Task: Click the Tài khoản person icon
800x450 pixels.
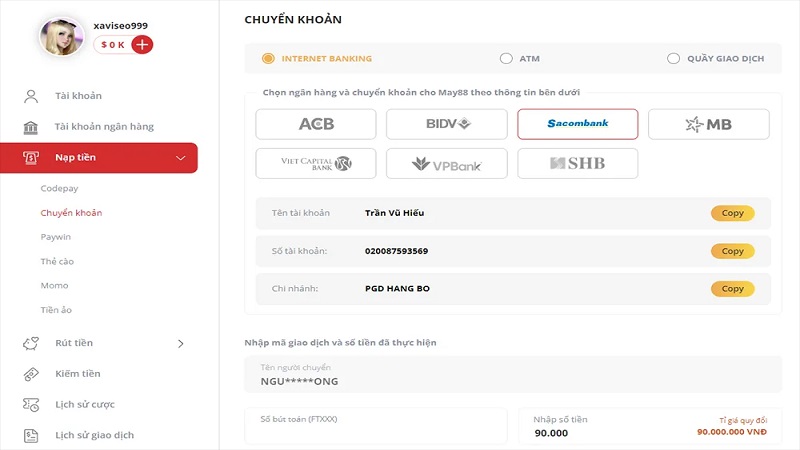Action: click(x=31, y=96)
